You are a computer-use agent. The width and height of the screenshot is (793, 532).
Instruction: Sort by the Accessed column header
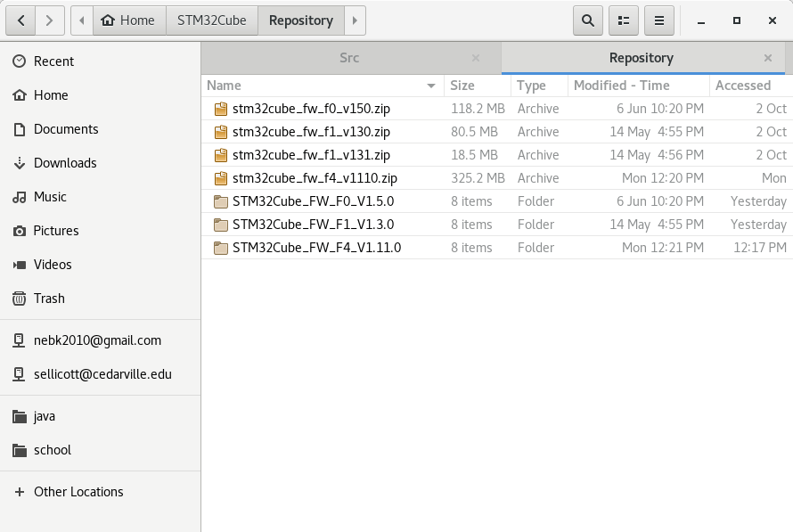pos(751,86)
